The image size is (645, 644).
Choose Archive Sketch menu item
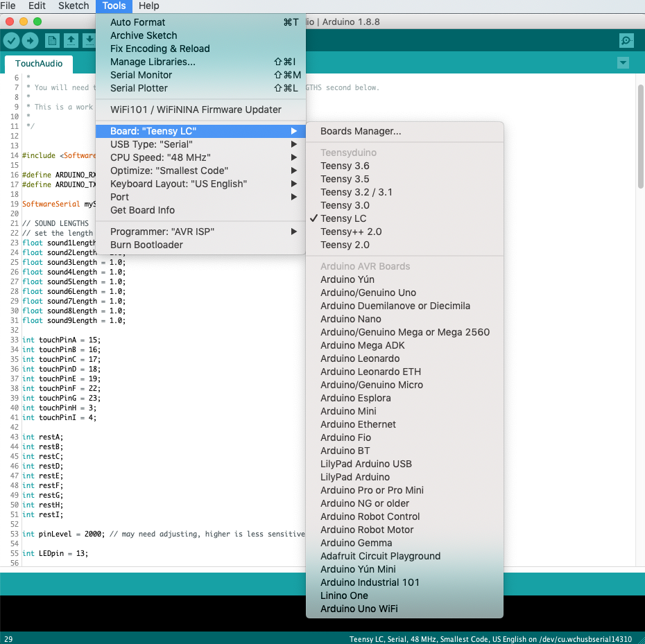click(200, 35)
